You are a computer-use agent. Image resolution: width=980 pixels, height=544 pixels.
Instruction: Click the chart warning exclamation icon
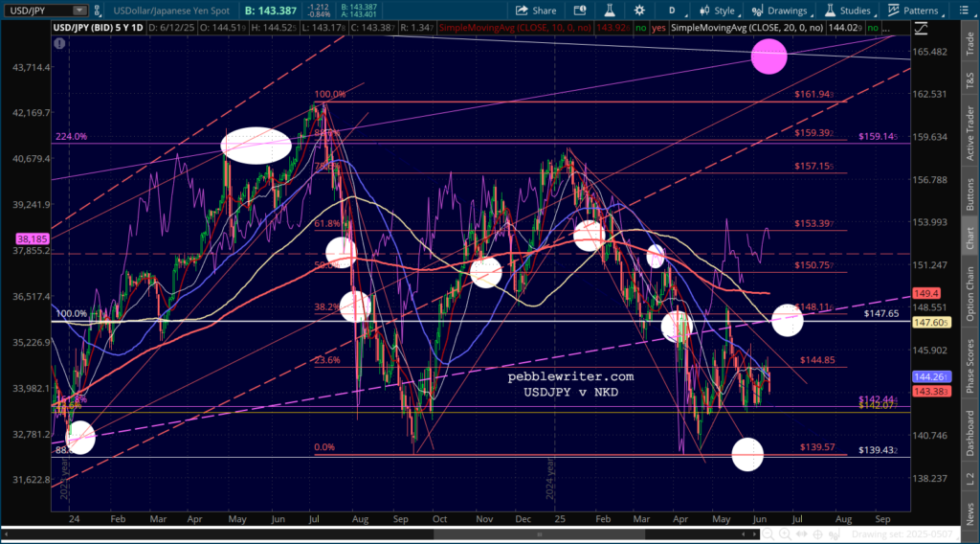point(59,44)
